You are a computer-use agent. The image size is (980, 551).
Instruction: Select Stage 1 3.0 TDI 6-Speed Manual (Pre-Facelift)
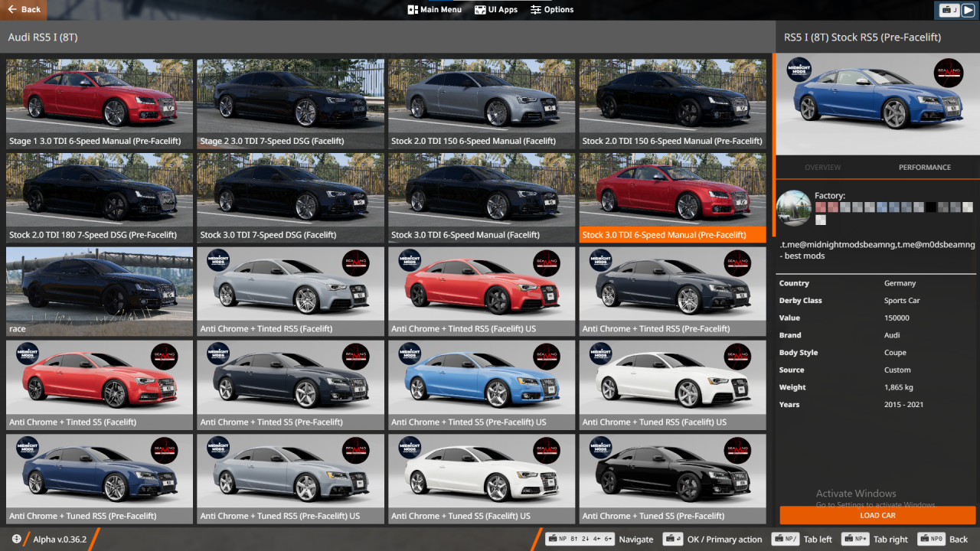[100, 104]
